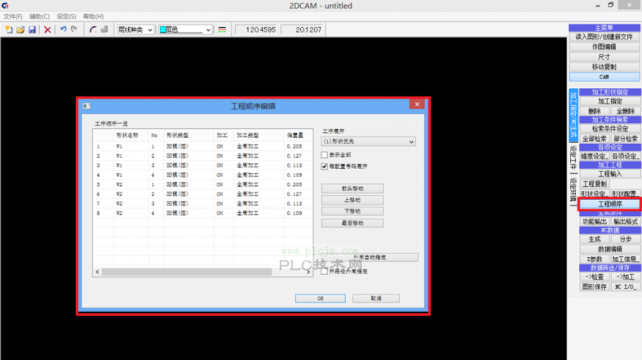Select row 4 in the process list
Image resolution: width=642 pixels, height=360 pixels.
[203, 175]
